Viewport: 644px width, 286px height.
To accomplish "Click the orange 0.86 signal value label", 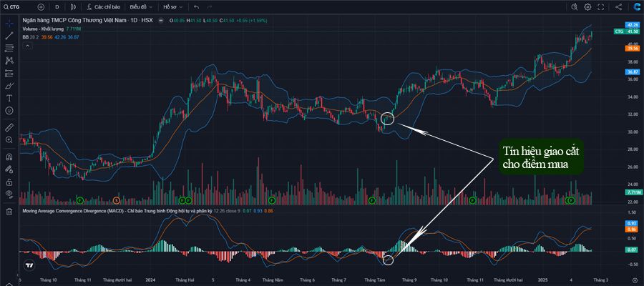I will [632, 229].
